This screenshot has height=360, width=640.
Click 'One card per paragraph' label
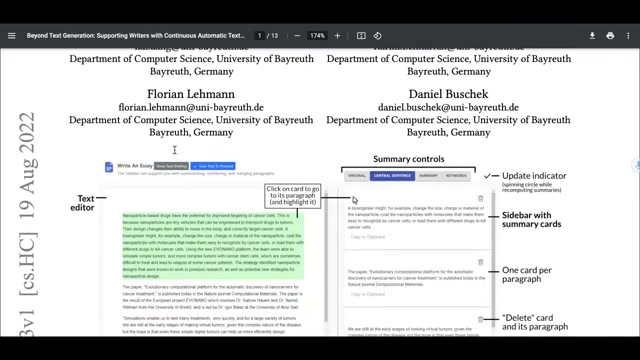527,274
